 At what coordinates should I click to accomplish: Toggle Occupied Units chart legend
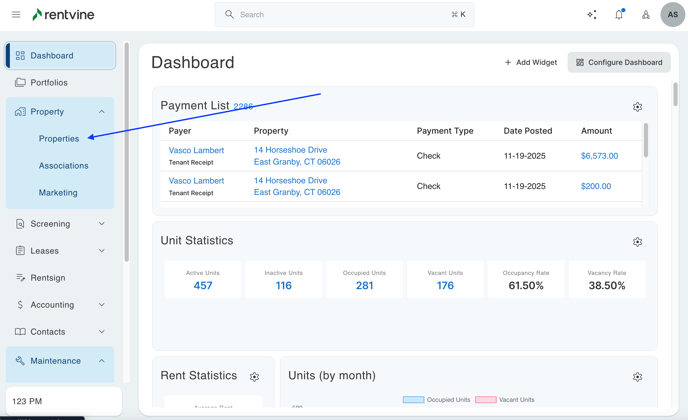tap(438, 400)
